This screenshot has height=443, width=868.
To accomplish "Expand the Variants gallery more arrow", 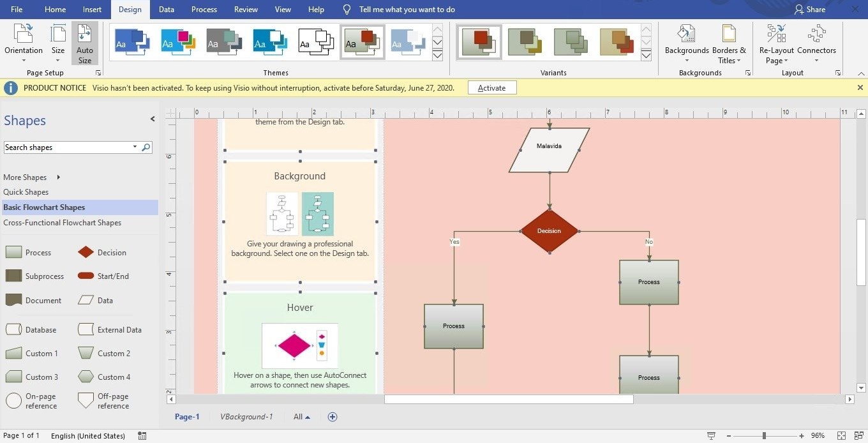I will point(646,56).
